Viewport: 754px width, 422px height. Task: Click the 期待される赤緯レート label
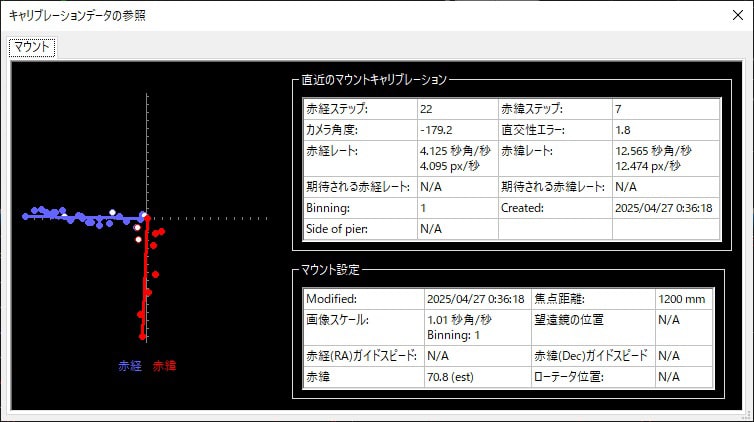[x=553, y=186]
